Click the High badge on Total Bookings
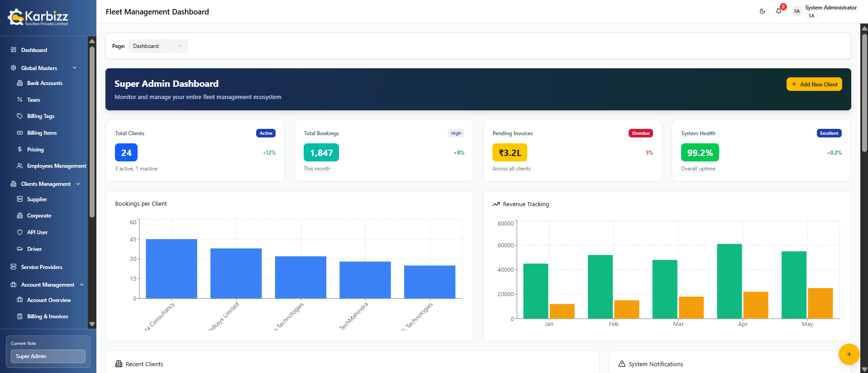The image size is (868, 373). tap(456, 133)
